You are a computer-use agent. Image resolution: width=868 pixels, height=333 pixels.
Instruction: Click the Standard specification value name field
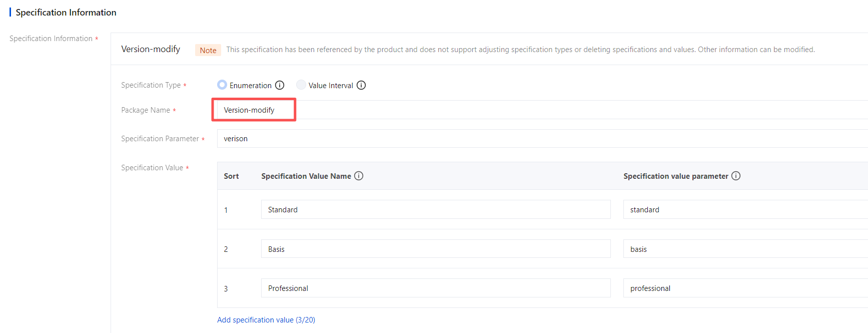[436, 209]
